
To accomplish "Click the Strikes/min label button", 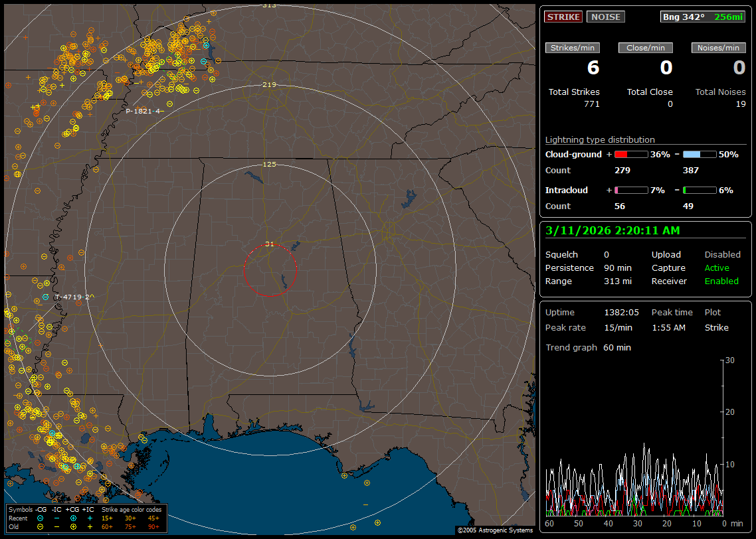I will click(573, 48).
